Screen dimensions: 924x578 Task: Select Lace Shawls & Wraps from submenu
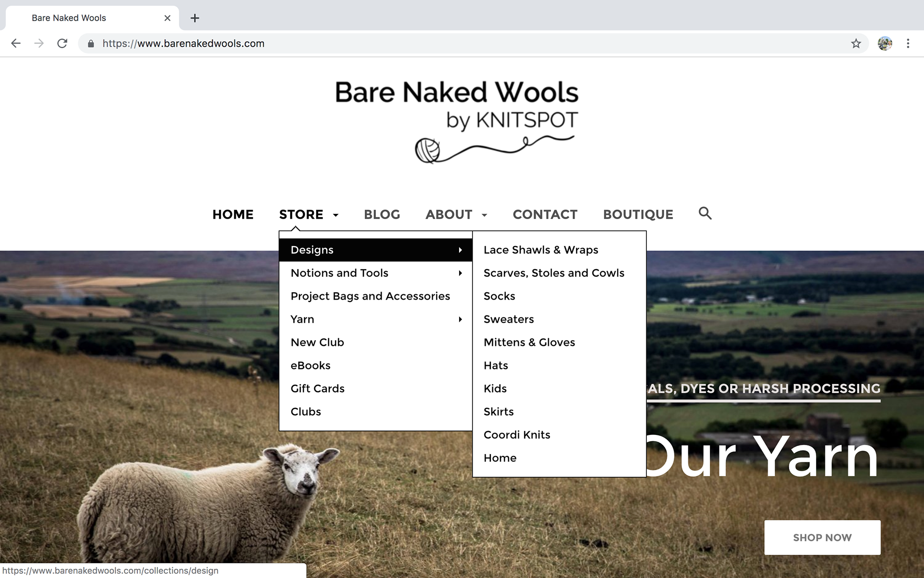click(540, 250)
